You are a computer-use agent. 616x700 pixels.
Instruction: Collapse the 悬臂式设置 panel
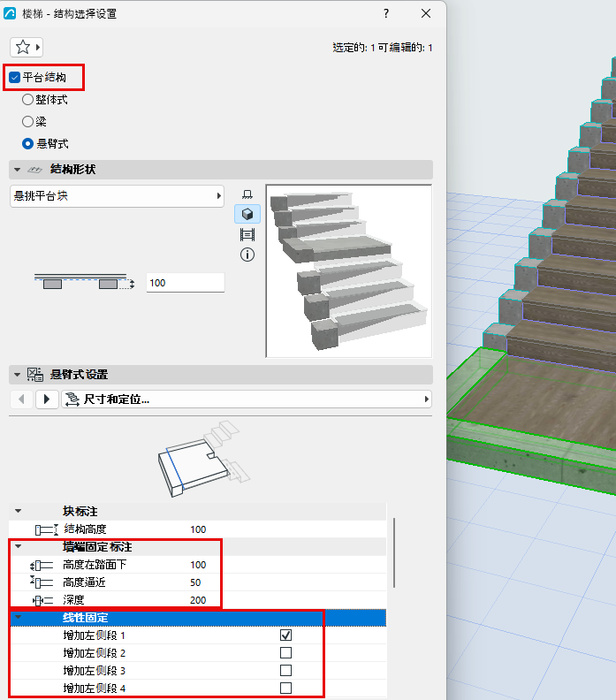[x=18, y=375]
